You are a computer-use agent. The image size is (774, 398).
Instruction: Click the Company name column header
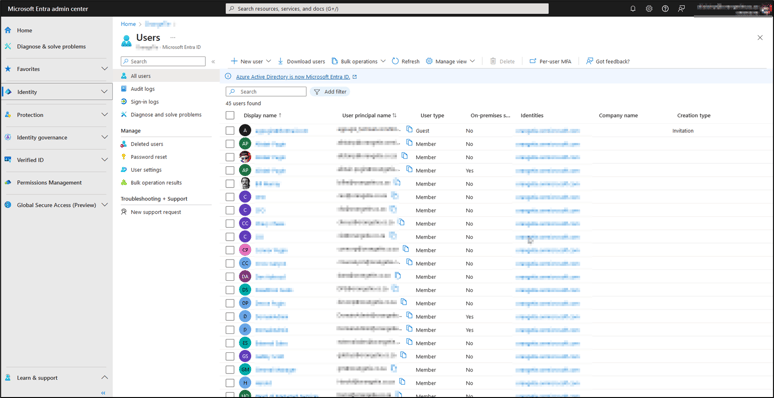tap(618, 116)
